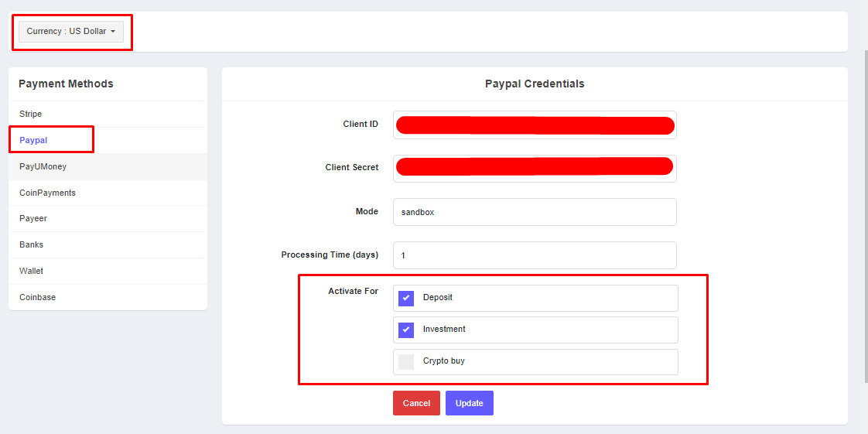Click the Client ID input field
868x434 pixels.
(534, 125)
